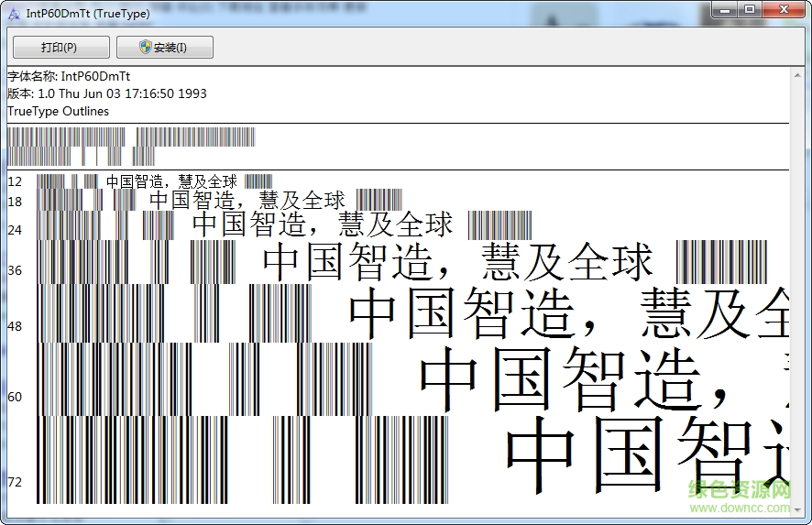Click the 36 point size label
The width and height of the screenshot is (812, 525).
15,270
